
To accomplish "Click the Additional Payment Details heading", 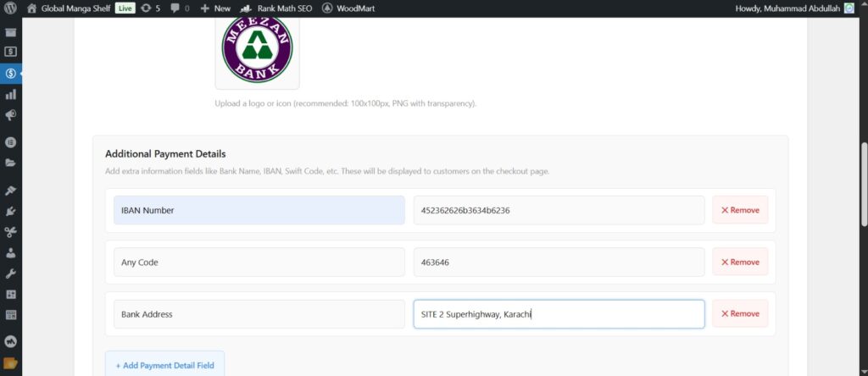I will click(x=165, y=154).
